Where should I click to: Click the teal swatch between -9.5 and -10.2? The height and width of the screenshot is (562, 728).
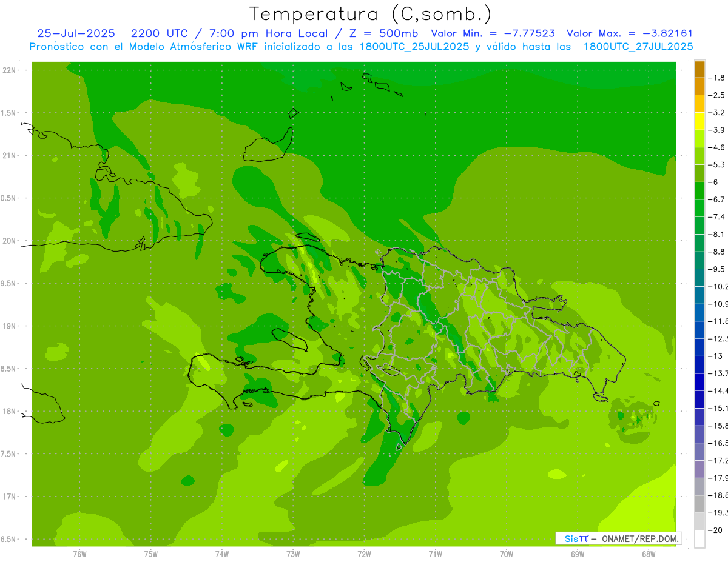point(699,278)
